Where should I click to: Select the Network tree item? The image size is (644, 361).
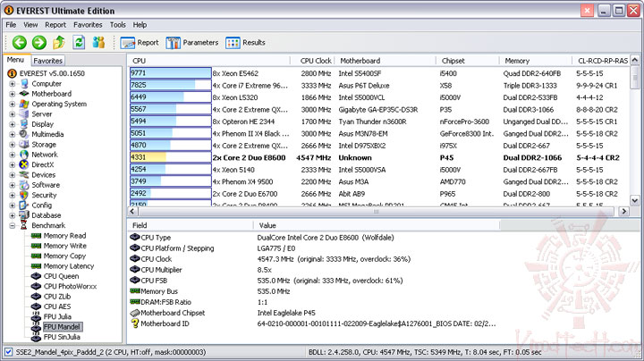coord(45,155)
